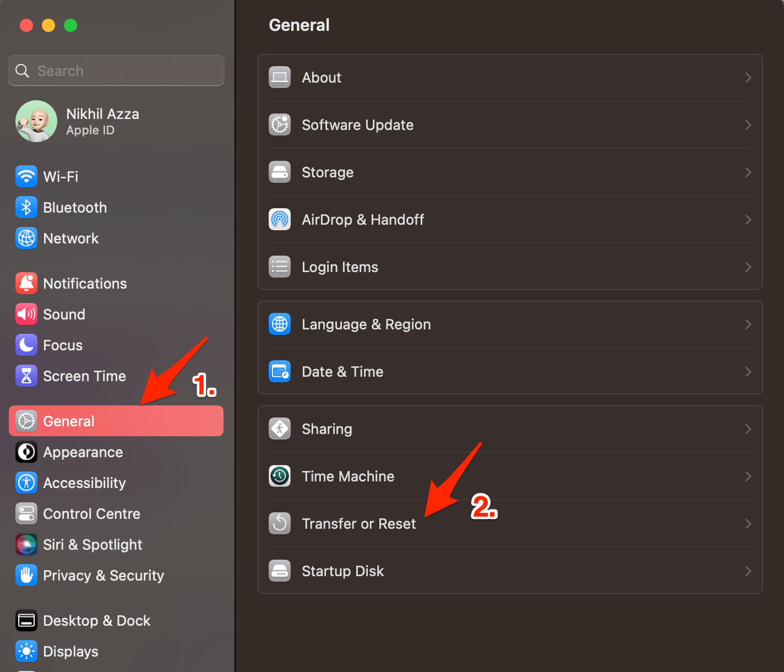
Task: Click the Software Update gear icon
Action: 280,125
